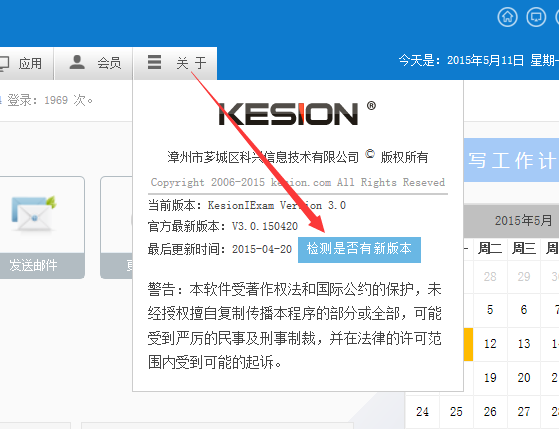Click the home icon in header

(x=507, y=17)
